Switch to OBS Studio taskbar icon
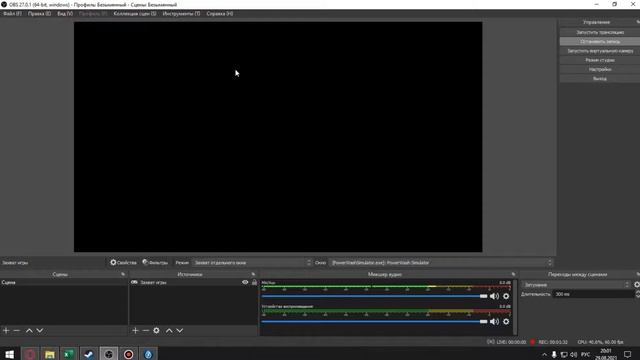640x360 pixels. click(x=109, y=354)
